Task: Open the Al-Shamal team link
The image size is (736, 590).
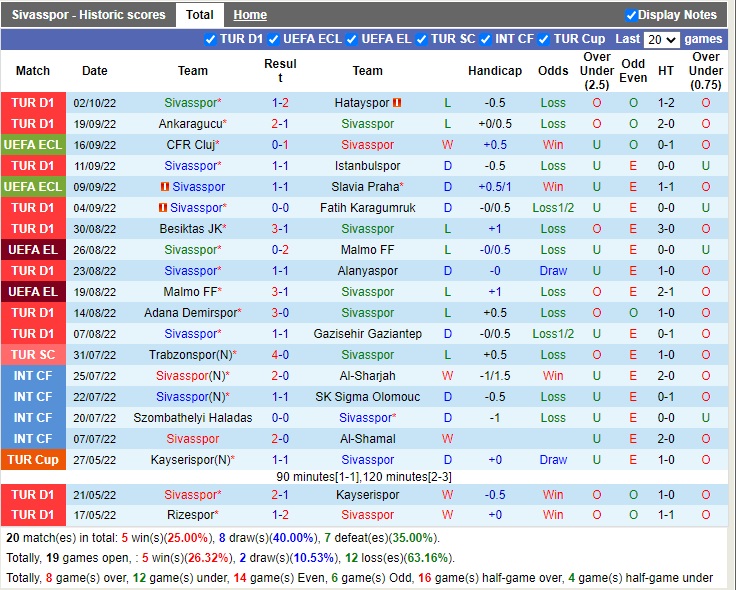Action: click(367, 439)
